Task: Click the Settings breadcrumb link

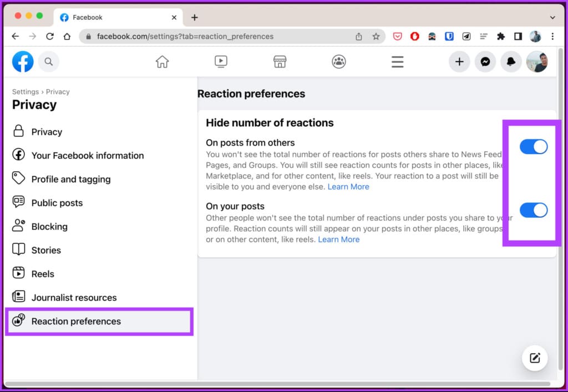Action: point(26,92)
